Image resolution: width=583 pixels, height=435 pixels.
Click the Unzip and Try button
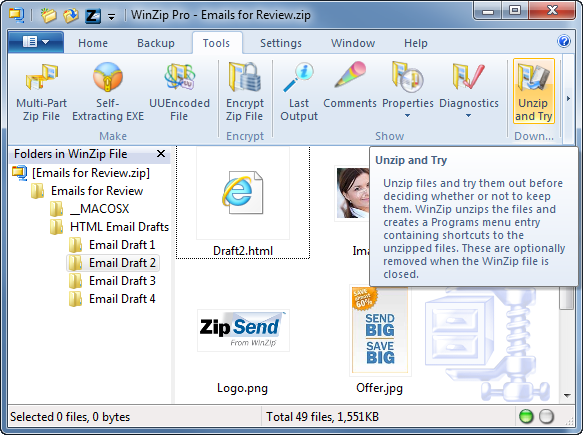click(x=534, y=91)
